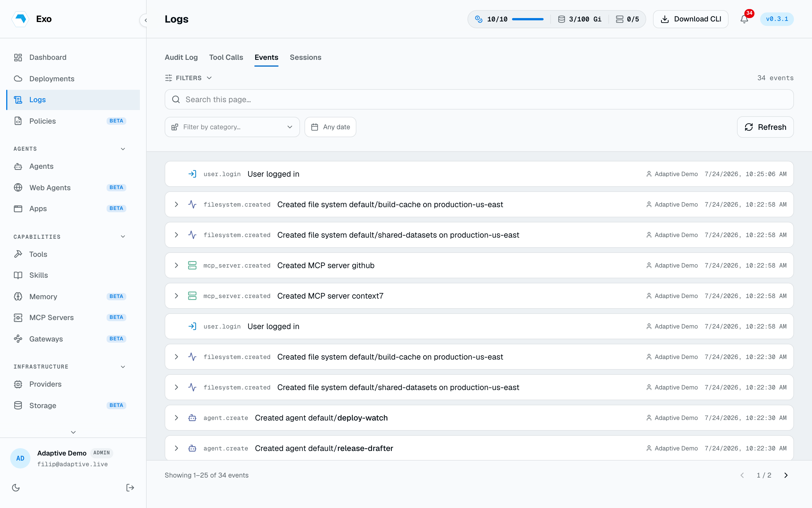Screen dimensions: 812x508
Task: Click the ADMIN role badge
Action: [x=102, y=453]
